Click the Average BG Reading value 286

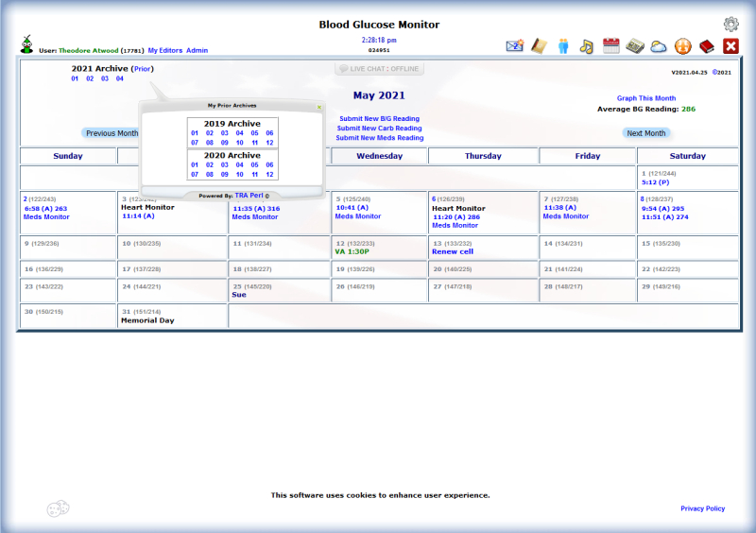[x=688, y=109]
